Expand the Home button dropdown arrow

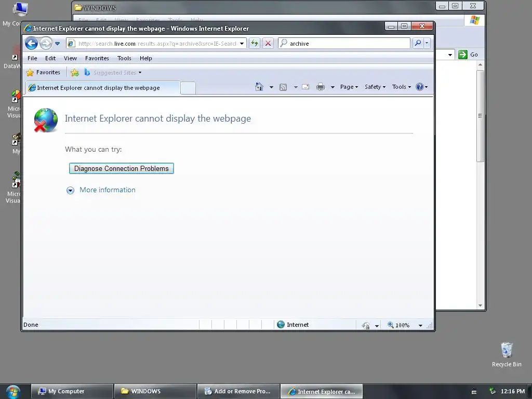point(271,87)
